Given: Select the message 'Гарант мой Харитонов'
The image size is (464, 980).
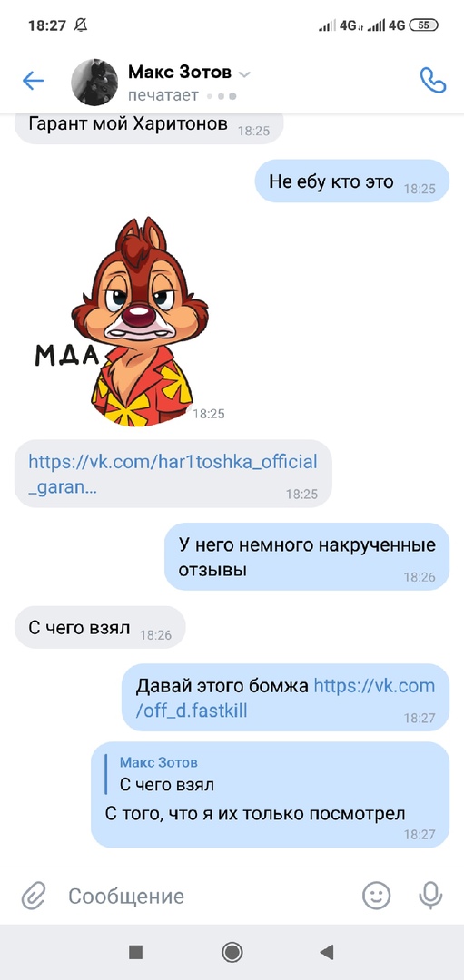Looking at the screenshot, I should pos(149,125).
